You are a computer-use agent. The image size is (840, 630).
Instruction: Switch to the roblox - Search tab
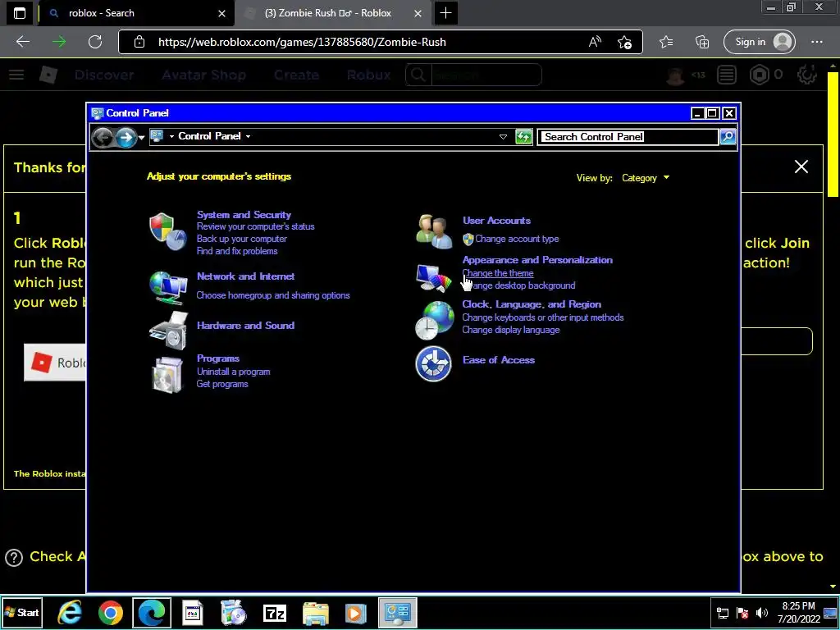(136, 13)
